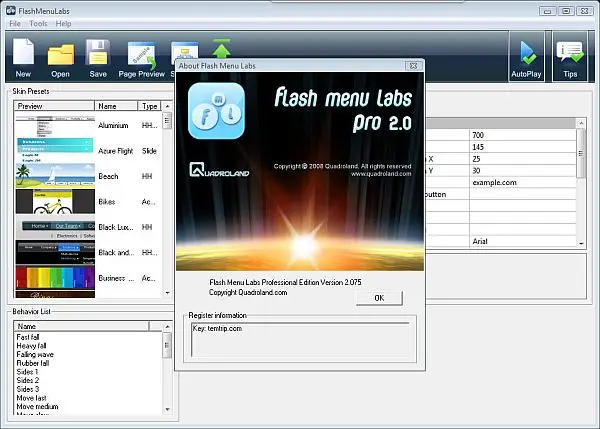Click the Register information key field

(x=300, y=339)
